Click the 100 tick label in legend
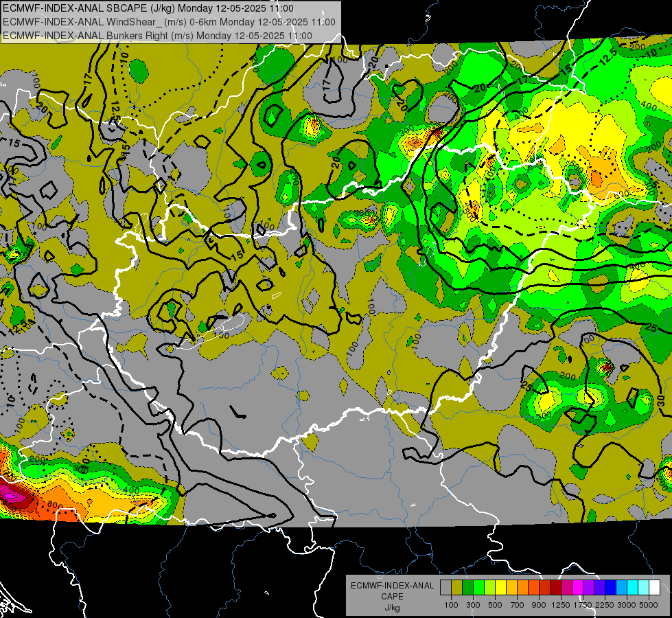Screen dimensions: 672x618 [x=451, y=605]
